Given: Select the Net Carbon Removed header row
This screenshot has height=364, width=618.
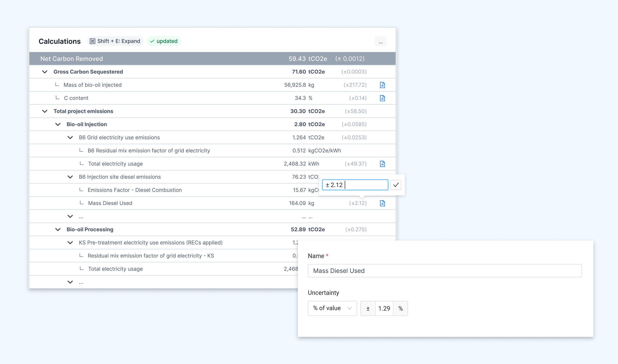Looking at the screenshot, I should point(212,59).
